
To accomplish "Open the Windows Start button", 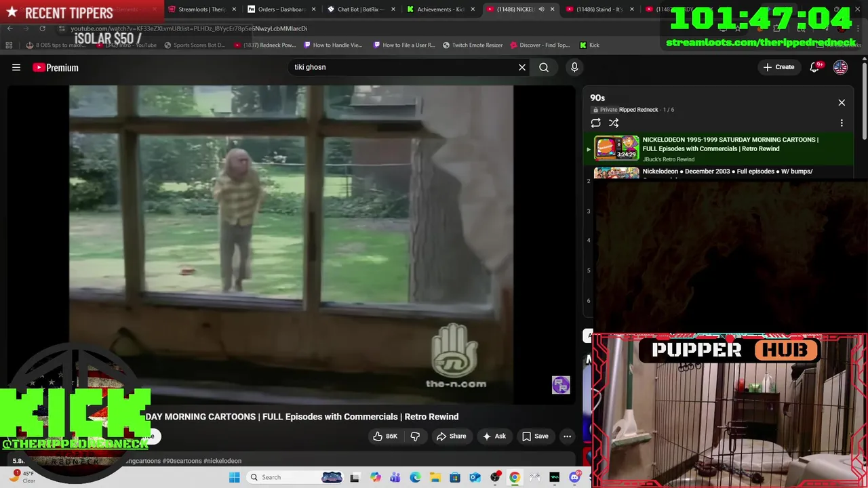I will [x=235, y=477].
